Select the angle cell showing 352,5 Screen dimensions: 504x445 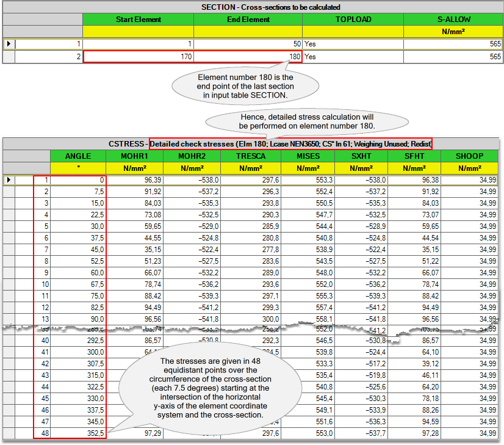pyautogui.click(x=77, y=433)
